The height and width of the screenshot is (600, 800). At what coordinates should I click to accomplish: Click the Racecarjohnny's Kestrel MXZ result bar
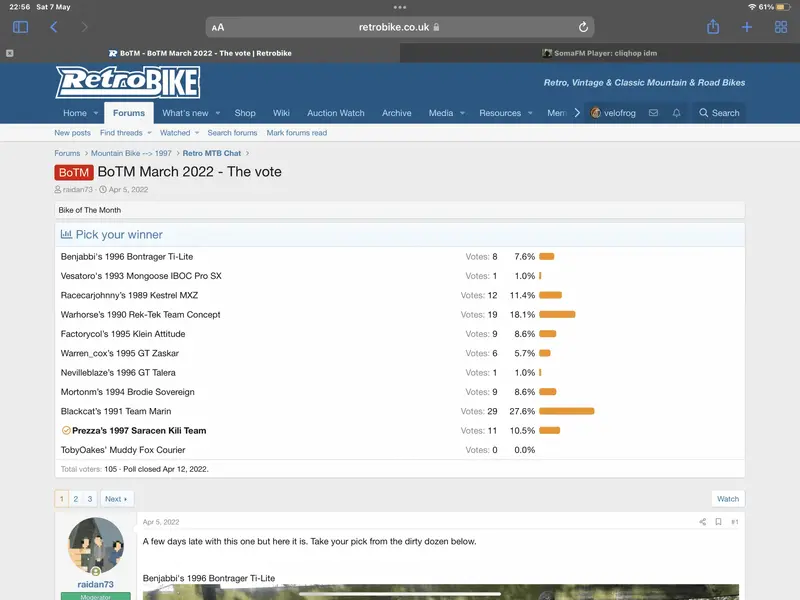(551, 295)
